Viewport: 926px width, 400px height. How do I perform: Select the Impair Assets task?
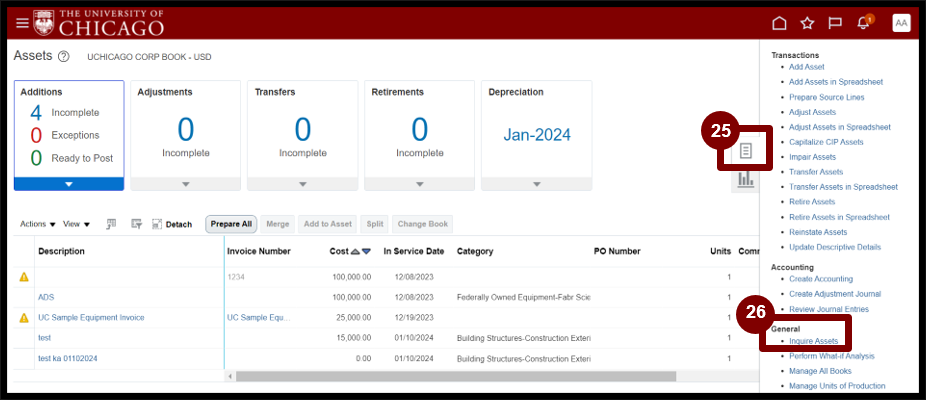point(813,157)
